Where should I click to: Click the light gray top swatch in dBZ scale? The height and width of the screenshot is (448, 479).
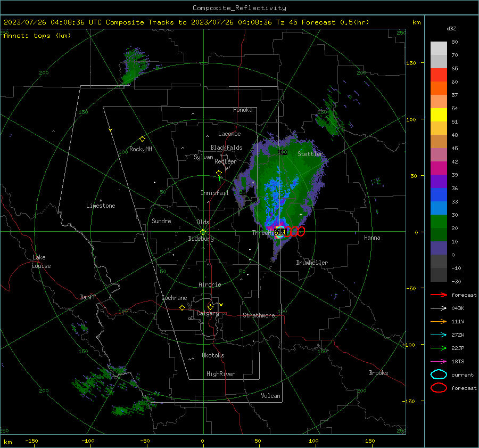(439, 48)
